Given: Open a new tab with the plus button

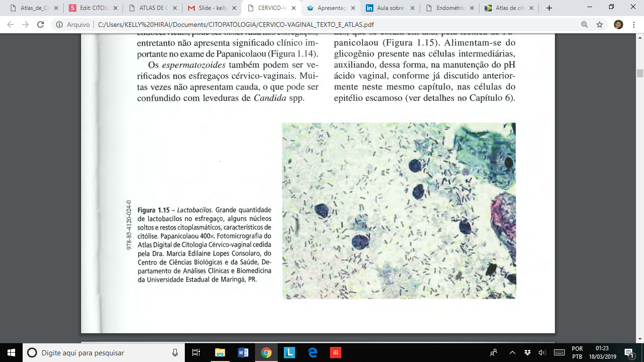Looking at the screenshot, I should point(549,8).
